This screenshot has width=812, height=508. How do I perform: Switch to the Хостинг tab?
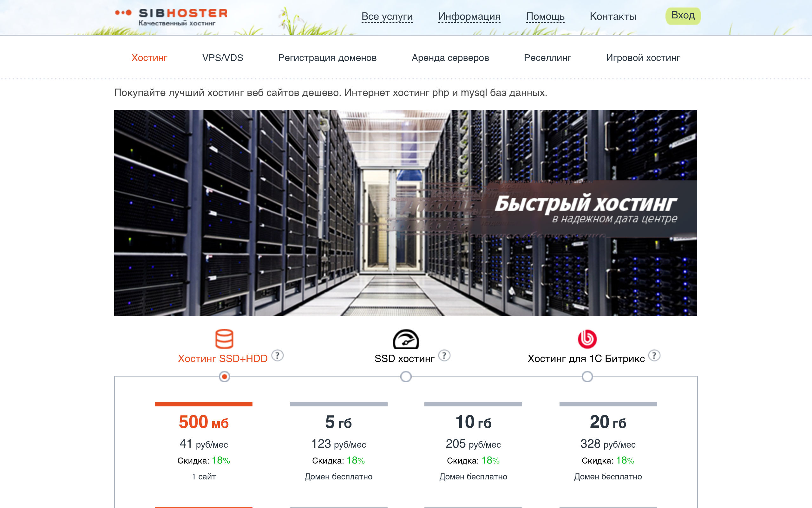tap(149, 58)
